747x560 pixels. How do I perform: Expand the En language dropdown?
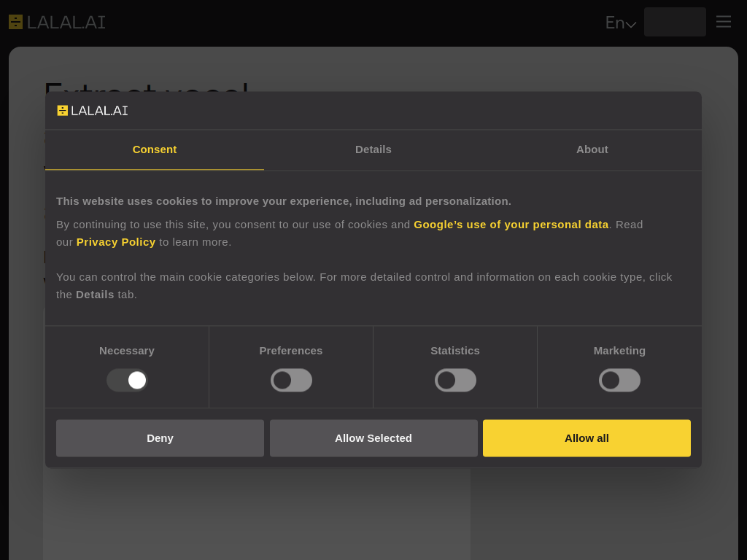pos(620,23)
